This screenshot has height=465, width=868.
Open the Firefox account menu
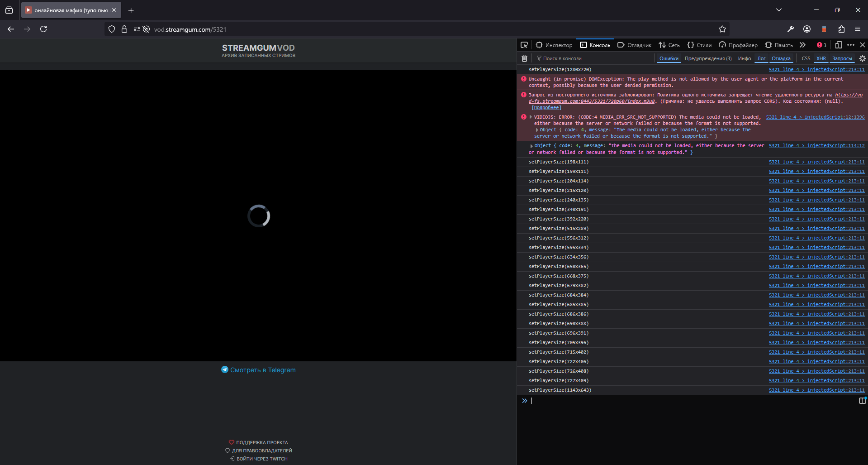click(807, 29)
